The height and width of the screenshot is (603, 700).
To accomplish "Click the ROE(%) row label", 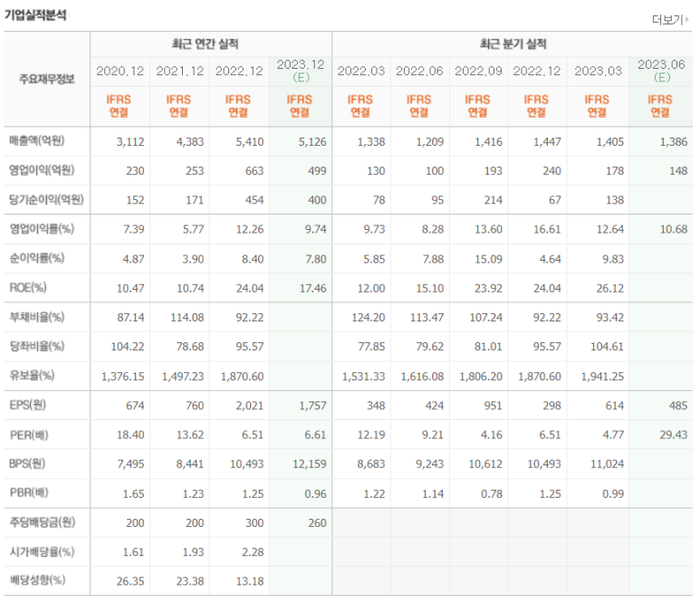I will coord(28,287).
